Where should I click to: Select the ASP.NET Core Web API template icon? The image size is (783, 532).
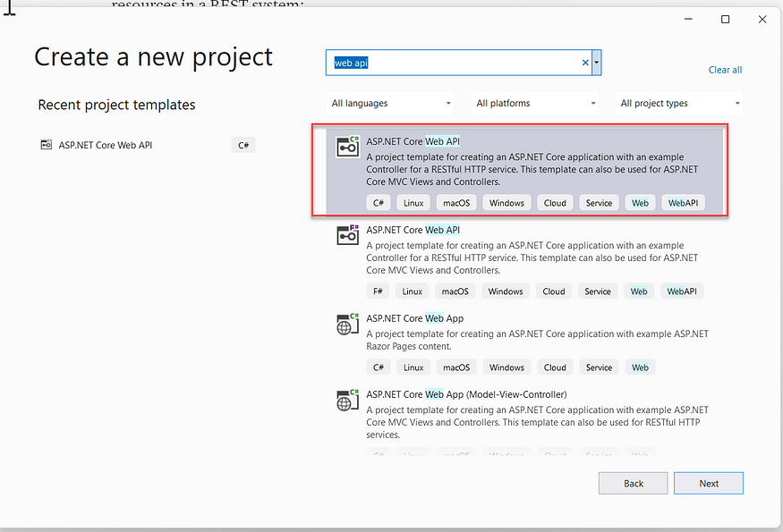347,147
